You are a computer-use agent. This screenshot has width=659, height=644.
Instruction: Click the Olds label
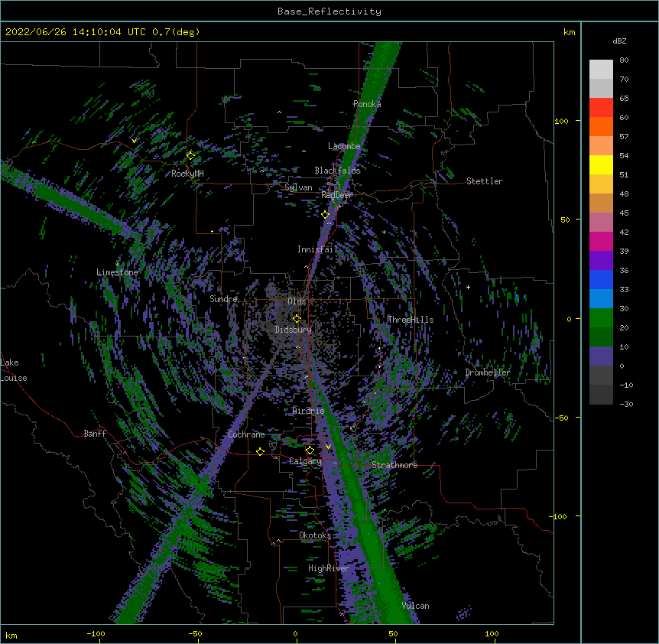pyautogui.click(x=297, y=301)
